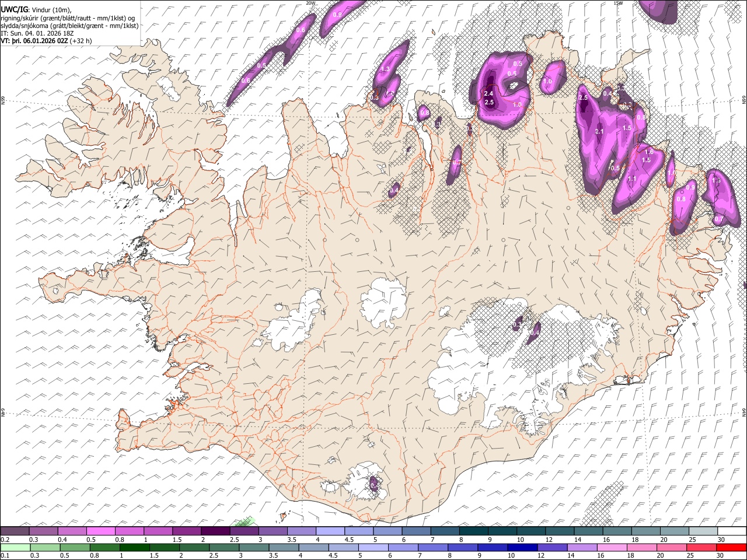Pick the darkest green lower swatch starting at 1
The height and width of the screenshot is (560, 747).
pyautogui.click(x=135, y=547)
